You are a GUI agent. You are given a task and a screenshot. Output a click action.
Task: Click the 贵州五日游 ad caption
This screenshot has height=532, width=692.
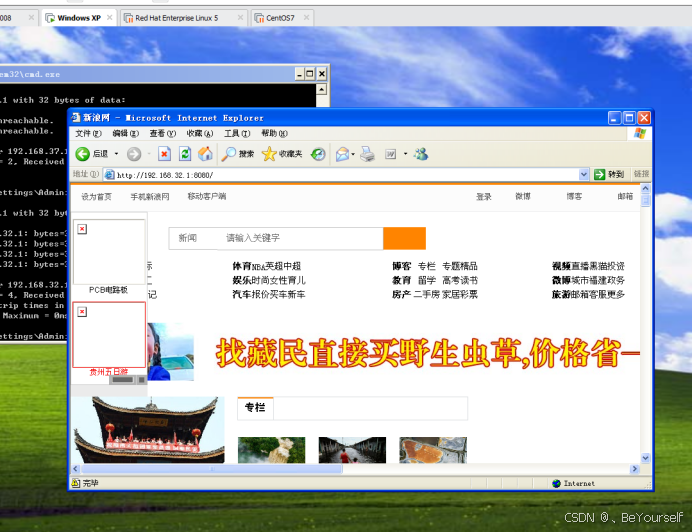pyautogui.click(x=109, y=372)
